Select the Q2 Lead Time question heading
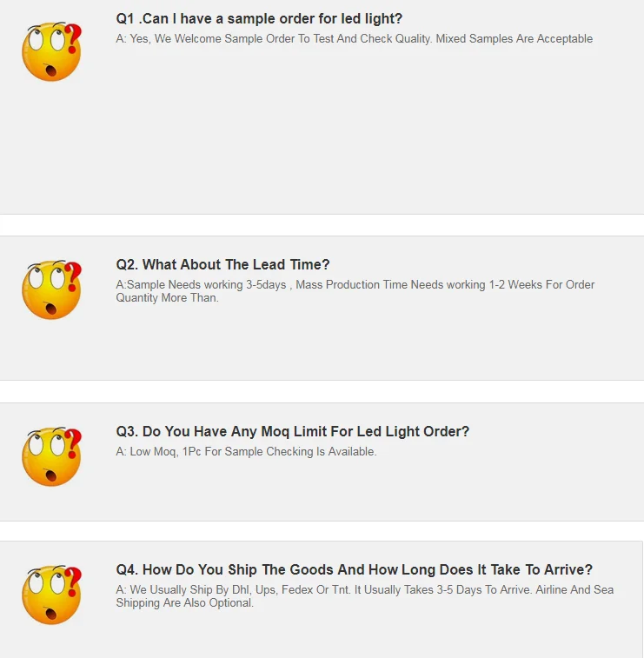The image size is (644, 658). point(222,265)
